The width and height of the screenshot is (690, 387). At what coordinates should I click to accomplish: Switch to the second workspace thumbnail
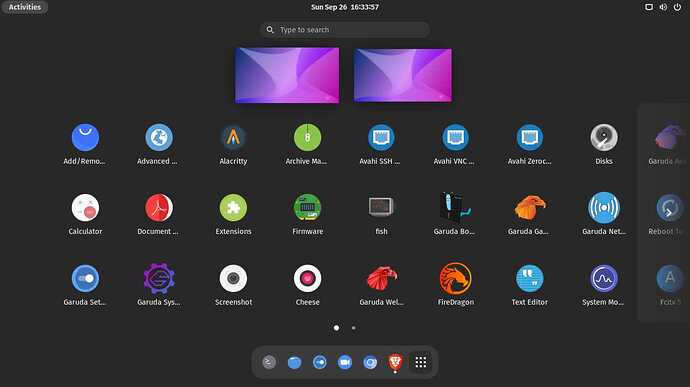pos(403,75)
